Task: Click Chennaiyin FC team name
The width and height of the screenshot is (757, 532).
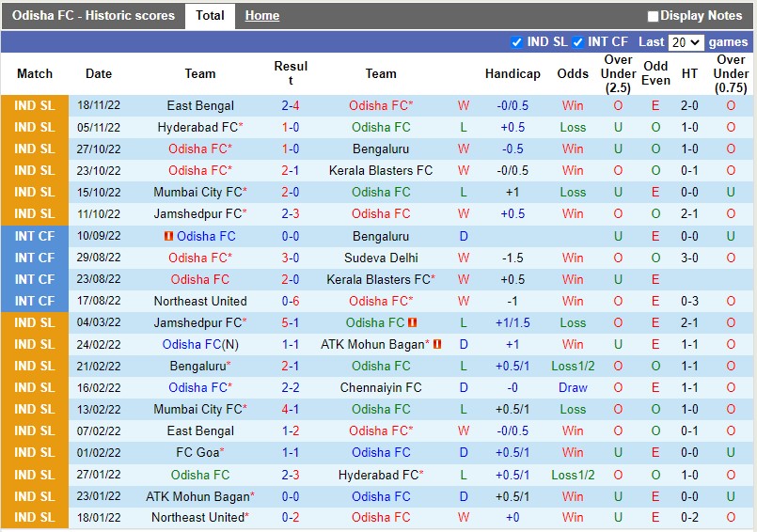Action: [x=381, y=387]
